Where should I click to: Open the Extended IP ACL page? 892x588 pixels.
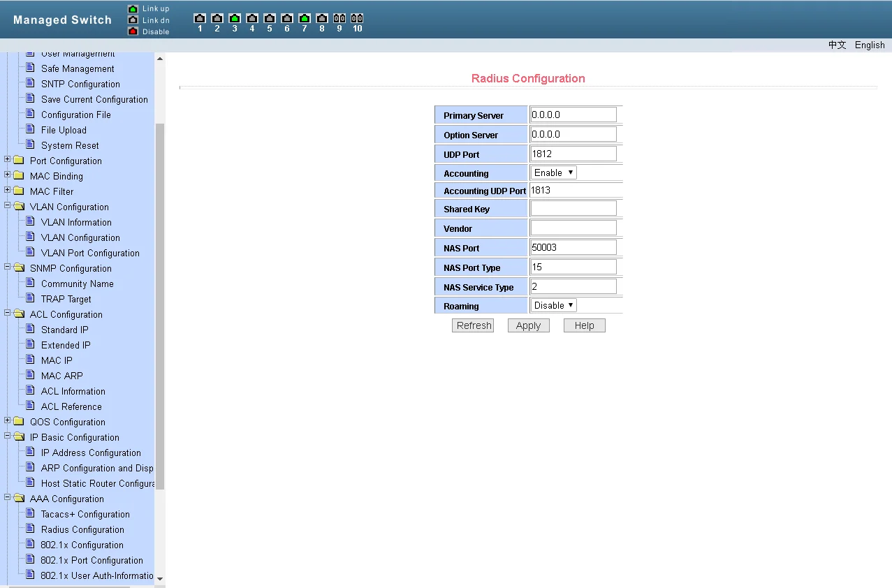click(66, 346)
